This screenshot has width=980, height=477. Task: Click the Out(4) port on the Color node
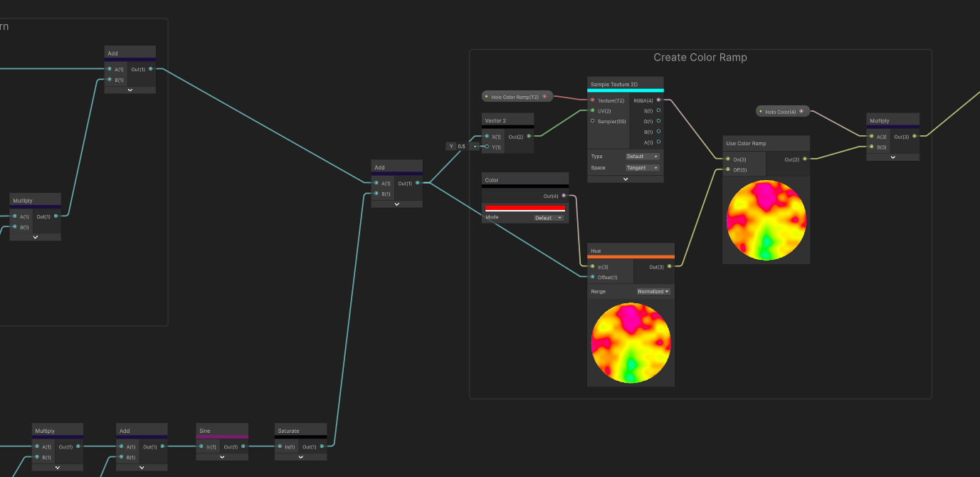[564, 196]
